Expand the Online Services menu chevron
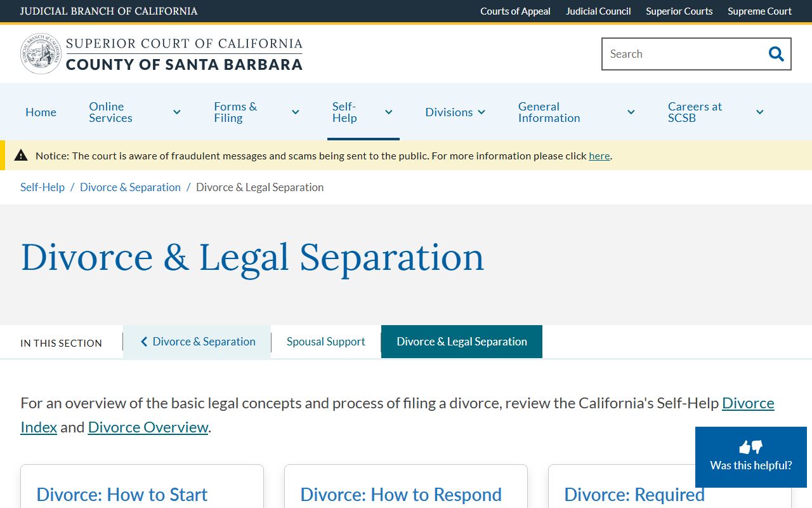This screenshot has height=508, width=812. click(x=177, y=112)
